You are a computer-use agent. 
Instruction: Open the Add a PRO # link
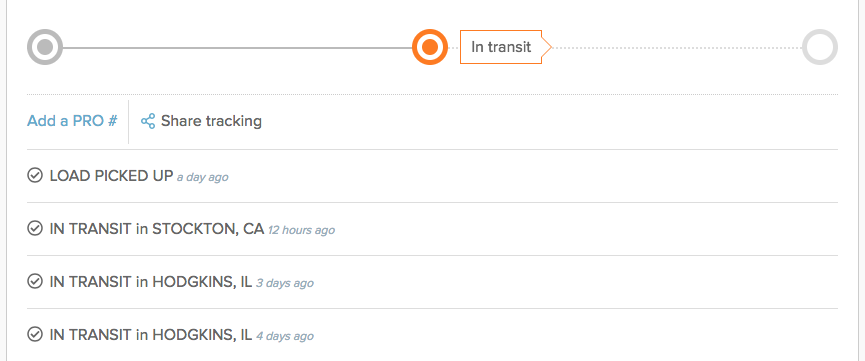(72, 121)
